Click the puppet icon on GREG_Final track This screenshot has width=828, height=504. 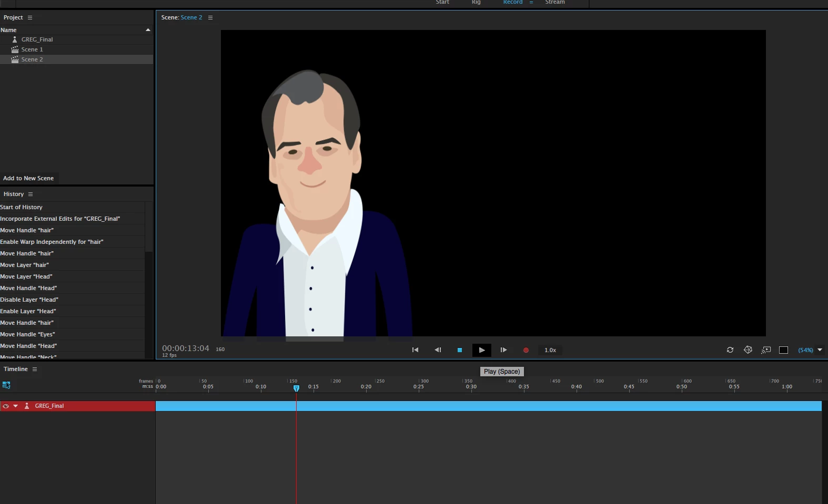(27, 406)
